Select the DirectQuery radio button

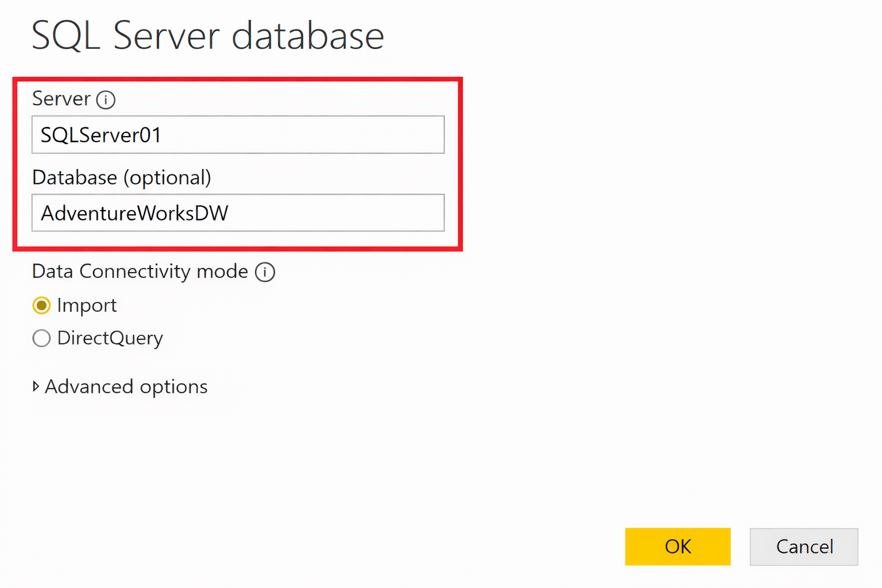41,338
